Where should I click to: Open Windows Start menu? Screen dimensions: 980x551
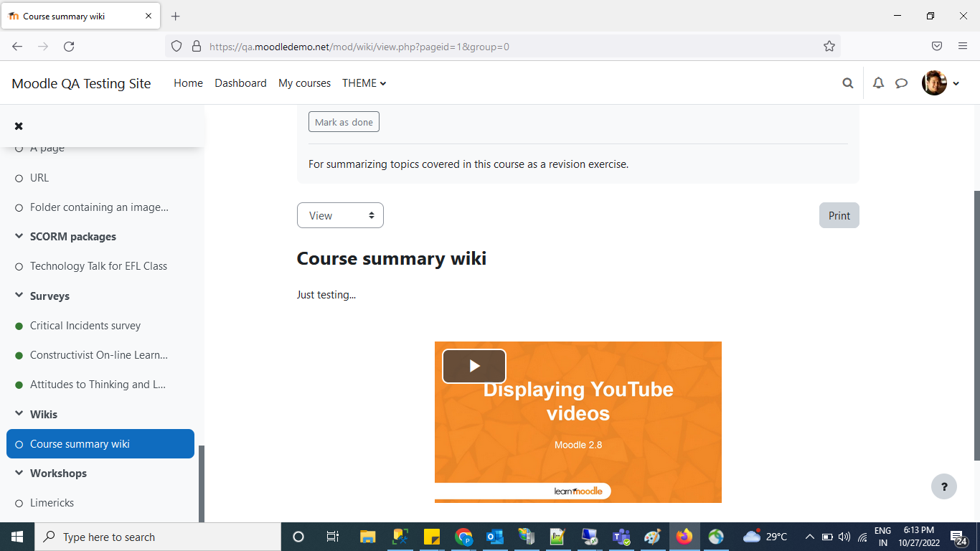click(x=17, y=537)
